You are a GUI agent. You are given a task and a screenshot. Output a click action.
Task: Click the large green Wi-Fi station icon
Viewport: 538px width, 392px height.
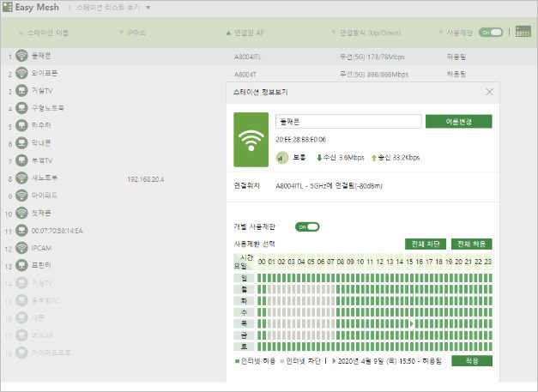(251, 140)
